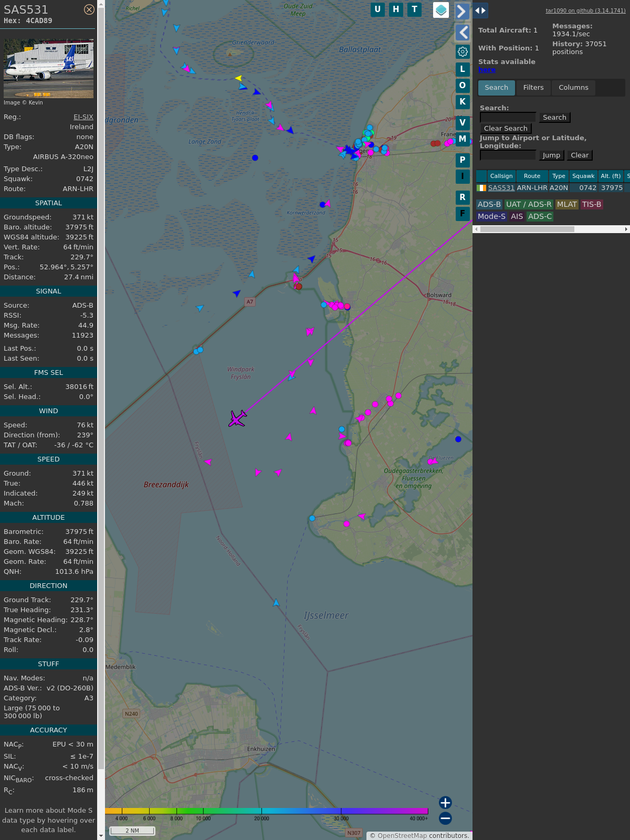Switch to the Columns tab
This screenshot has height=840, width=630.
point(573,88)
